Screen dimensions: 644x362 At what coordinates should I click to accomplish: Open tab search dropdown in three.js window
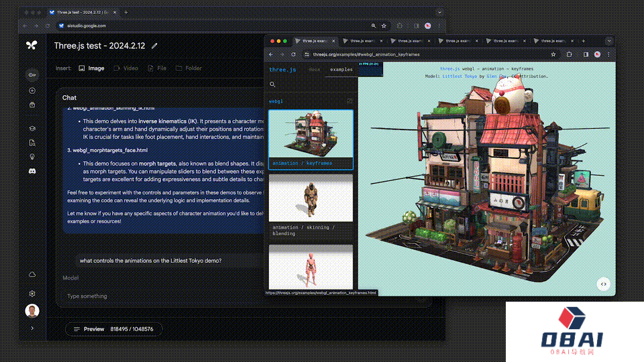608,41
